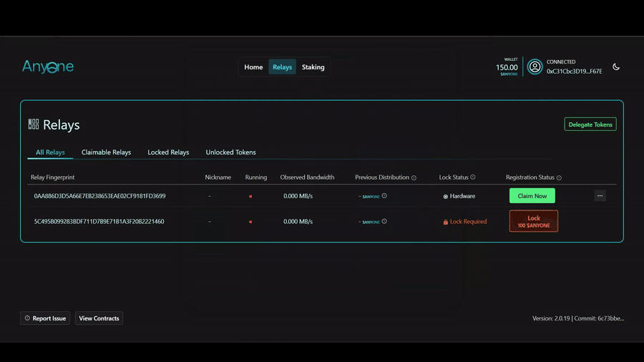The image size is (644, 362).
Task: Toggle dark mode with the moon icon
Action: coord(616,67)
